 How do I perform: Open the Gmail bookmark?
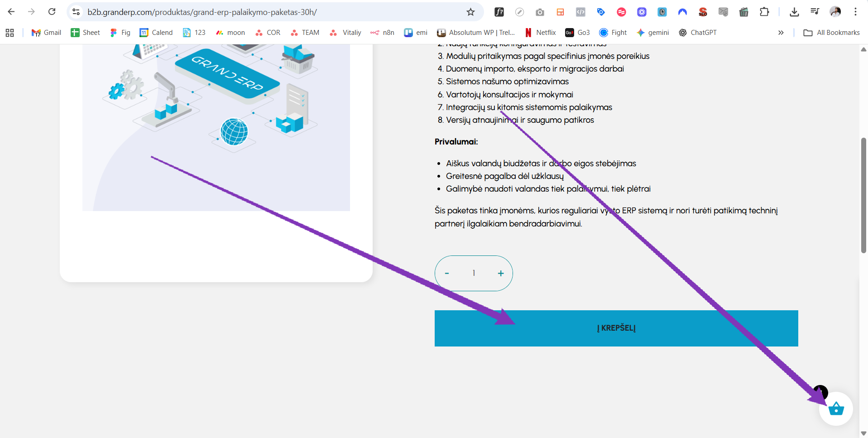pos(46,33)
